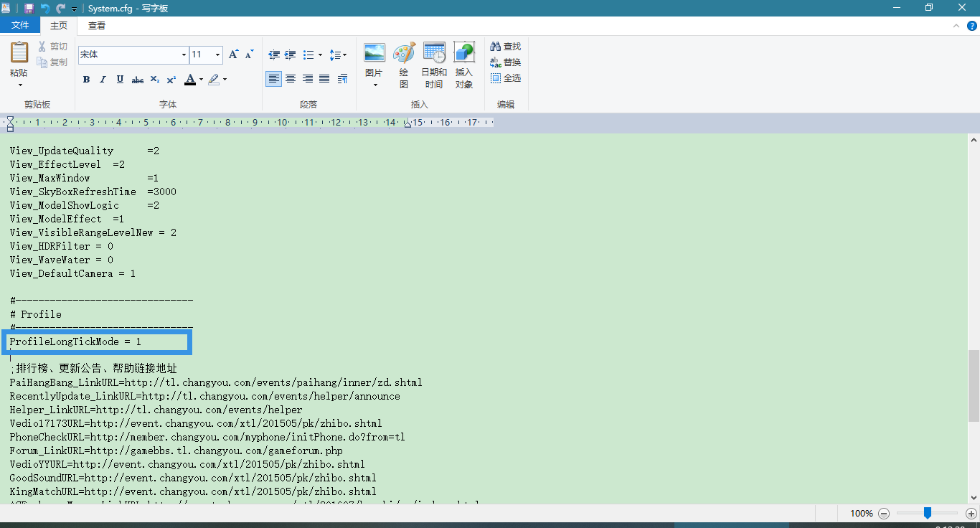Open the 宋体 font family dropdown

(184, 55)
